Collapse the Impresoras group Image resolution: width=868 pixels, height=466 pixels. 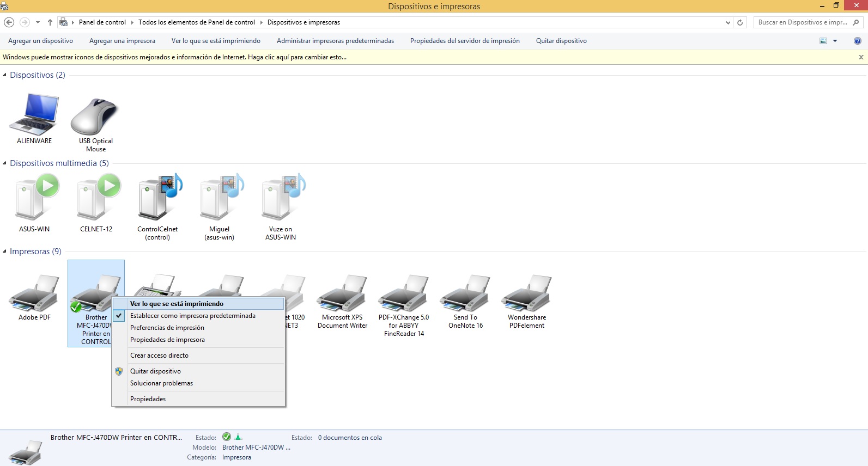tap(5, 252)
